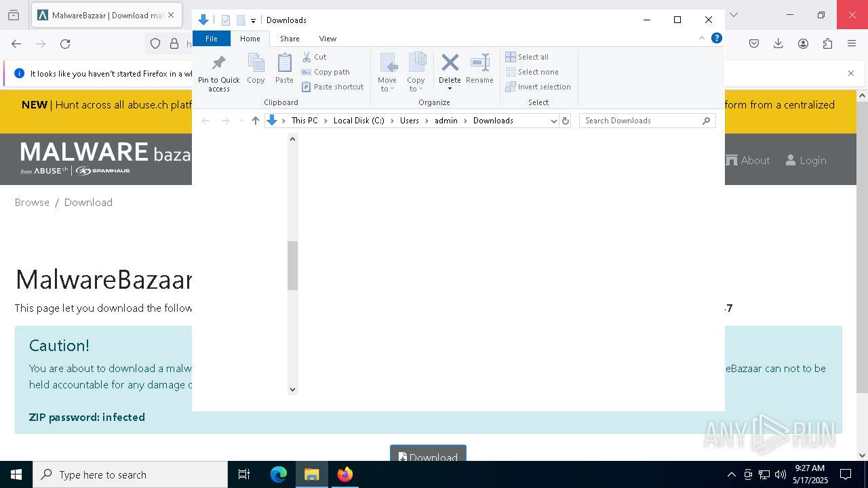The image size is (868, 488).
Task: Click the Copy icon in Clipboard group
Action: 256,68
